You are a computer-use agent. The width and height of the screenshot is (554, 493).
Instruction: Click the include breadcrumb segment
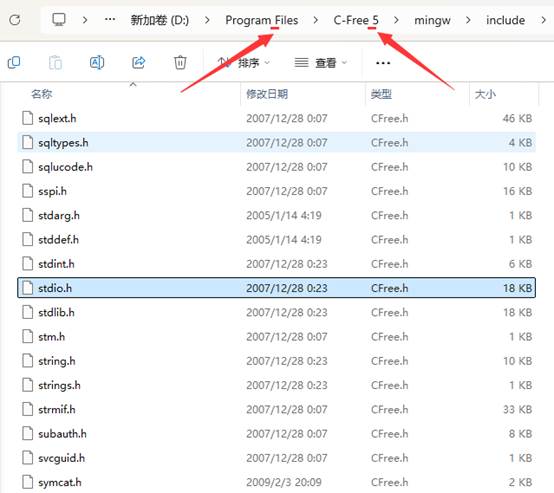point(505,20)
